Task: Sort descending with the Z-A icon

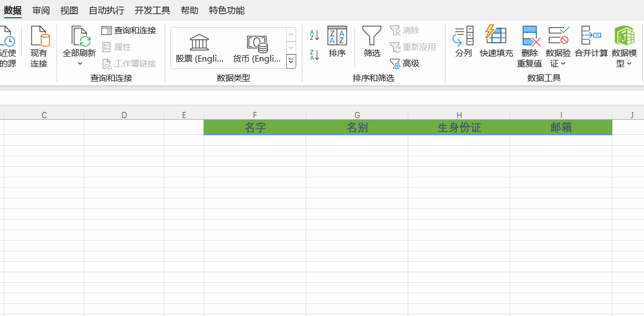Action: pos(314,55)
